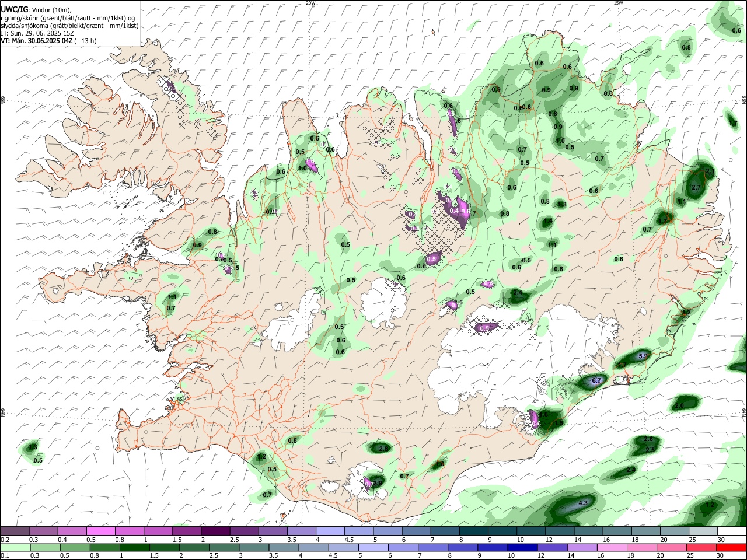
Task: Click the 6.7 precipitation value on the map
Action: click(596, 380)
